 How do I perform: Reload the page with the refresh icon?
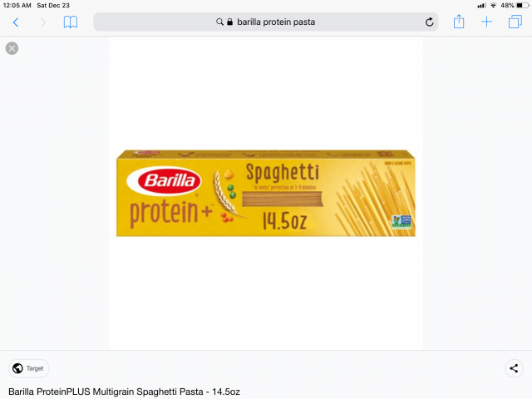pos(429,22)
